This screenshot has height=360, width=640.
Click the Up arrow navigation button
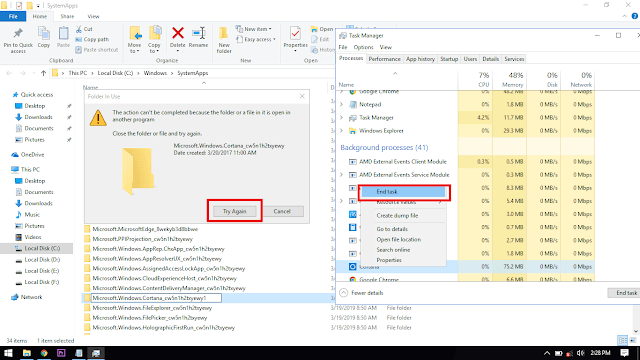[x=43, y=73]
